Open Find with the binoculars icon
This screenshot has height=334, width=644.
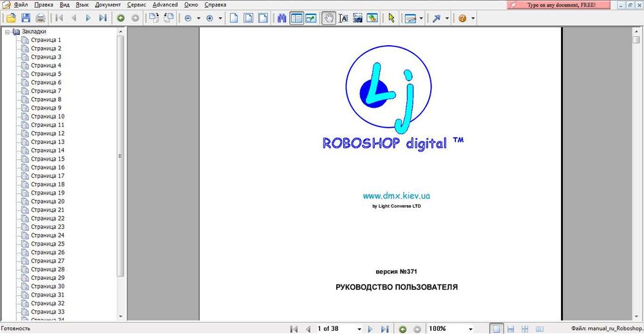point(281,18)
